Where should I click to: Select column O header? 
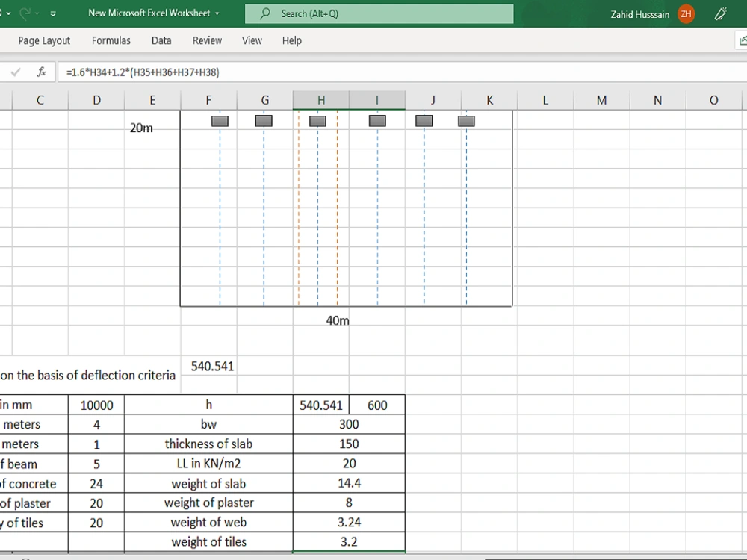click(713, 100)
